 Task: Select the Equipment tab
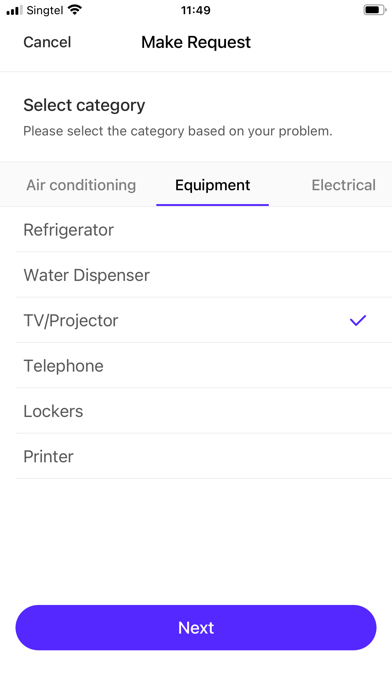[x=213, y=185]
